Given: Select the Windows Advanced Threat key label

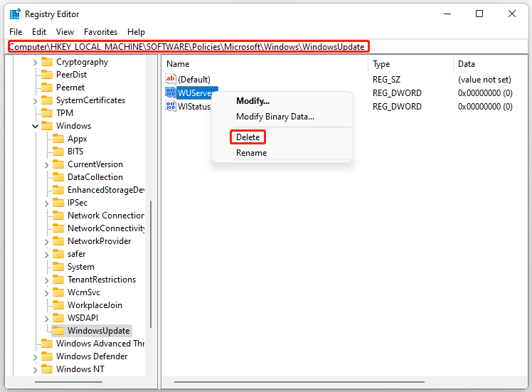Looking at the screenshot, I should click(100, 344).
